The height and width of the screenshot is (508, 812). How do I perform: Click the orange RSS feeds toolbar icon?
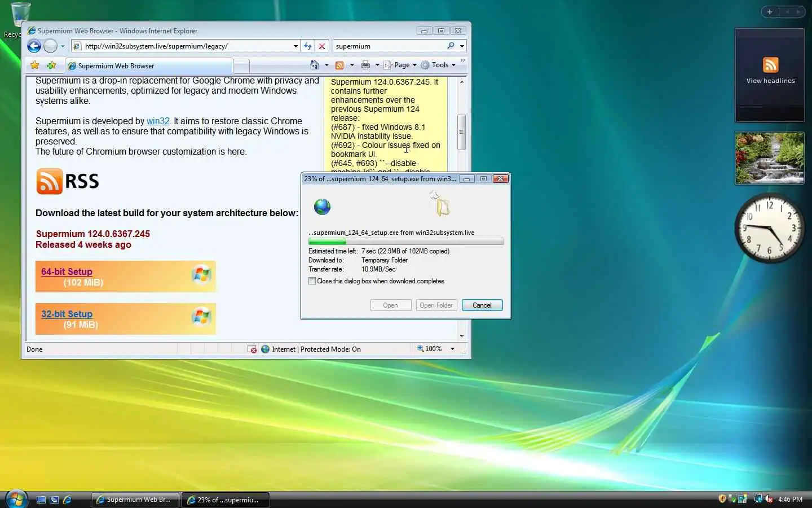coord(339,65)
